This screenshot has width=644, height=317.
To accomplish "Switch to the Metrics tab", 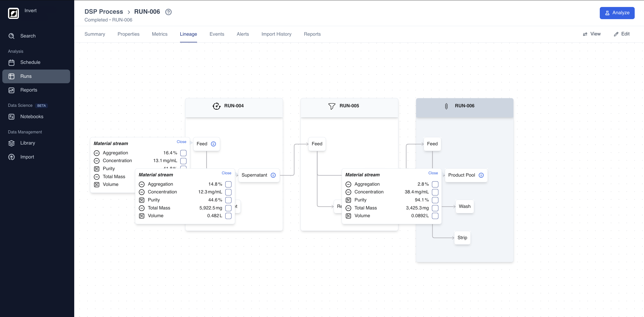I will pos(160,34).
